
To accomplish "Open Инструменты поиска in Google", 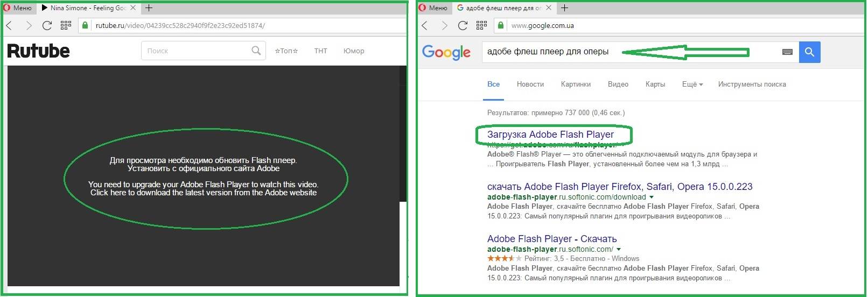I will (x=752, y=84).
